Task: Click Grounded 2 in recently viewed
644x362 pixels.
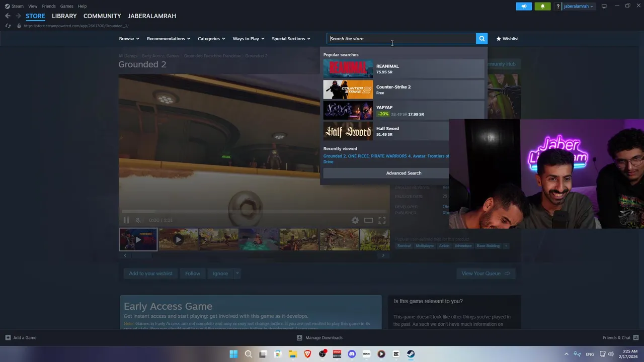Action: 335,156
